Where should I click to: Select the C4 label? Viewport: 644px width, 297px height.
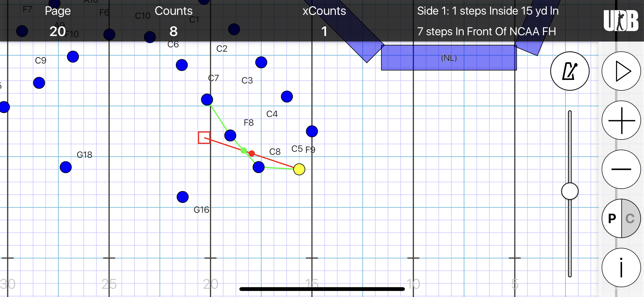[272, 114]
